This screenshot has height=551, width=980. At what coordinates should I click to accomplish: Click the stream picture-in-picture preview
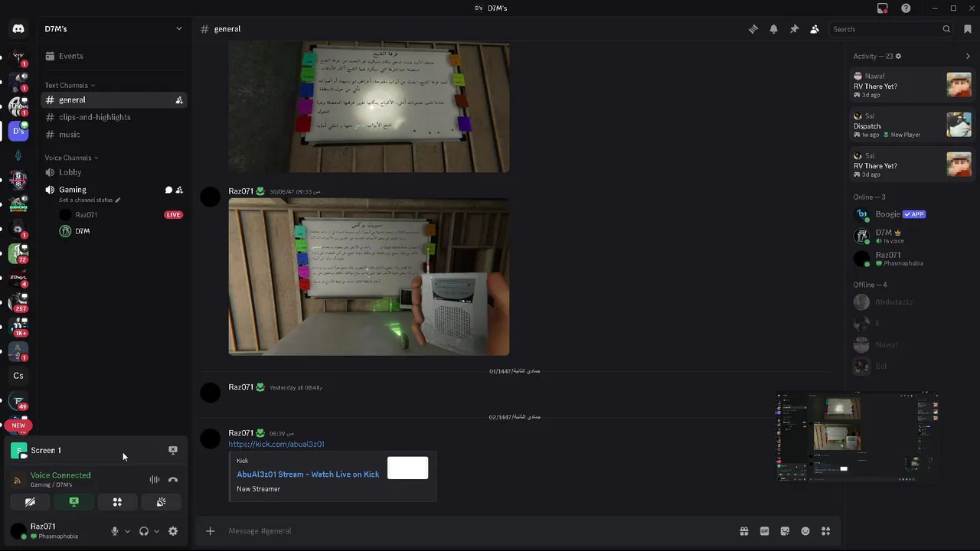[x=858, y=437]
